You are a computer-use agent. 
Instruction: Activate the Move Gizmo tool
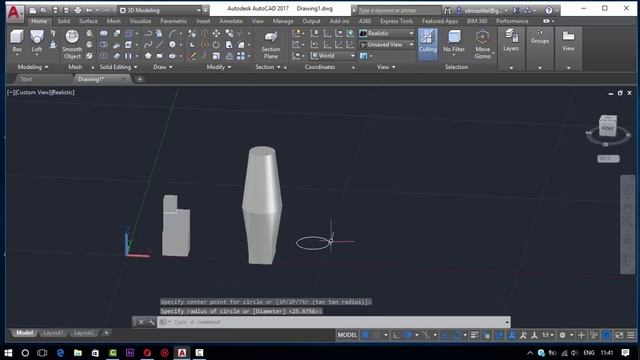tap(482, 44)
